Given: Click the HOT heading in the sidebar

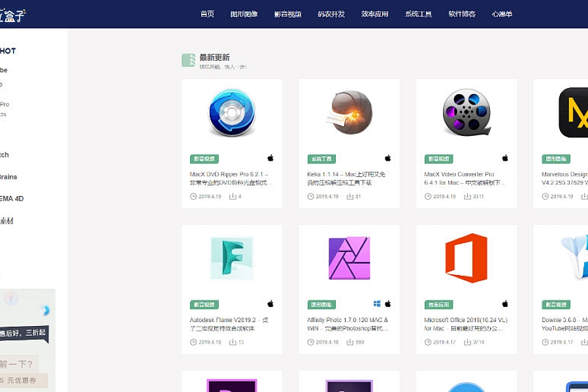Looking at the screenshot, I should [7, 51].
